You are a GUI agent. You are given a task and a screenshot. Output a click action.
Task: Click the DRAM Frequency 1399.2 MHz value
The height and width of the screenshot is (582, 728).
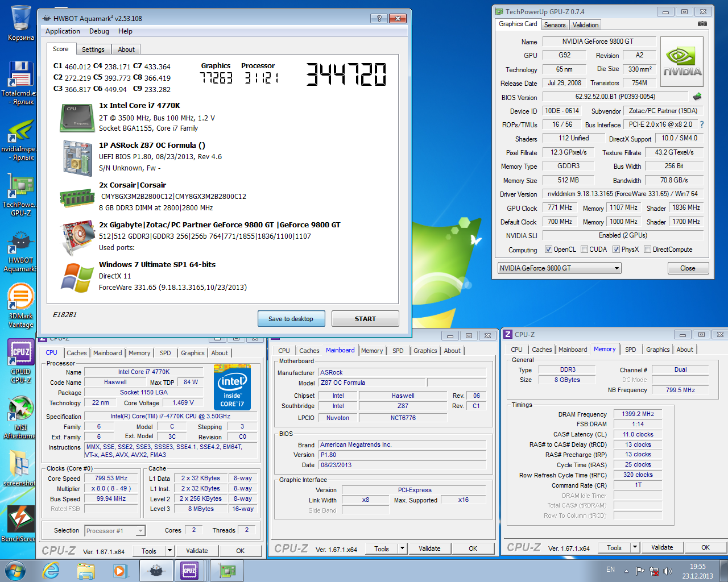coord(638,414)
